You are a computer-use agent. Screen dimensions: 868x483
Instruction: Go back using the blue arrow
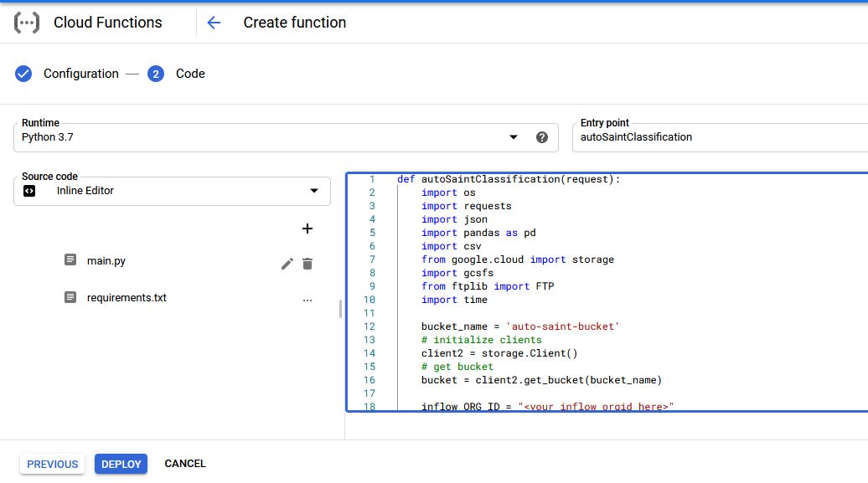tap(214, 23)
